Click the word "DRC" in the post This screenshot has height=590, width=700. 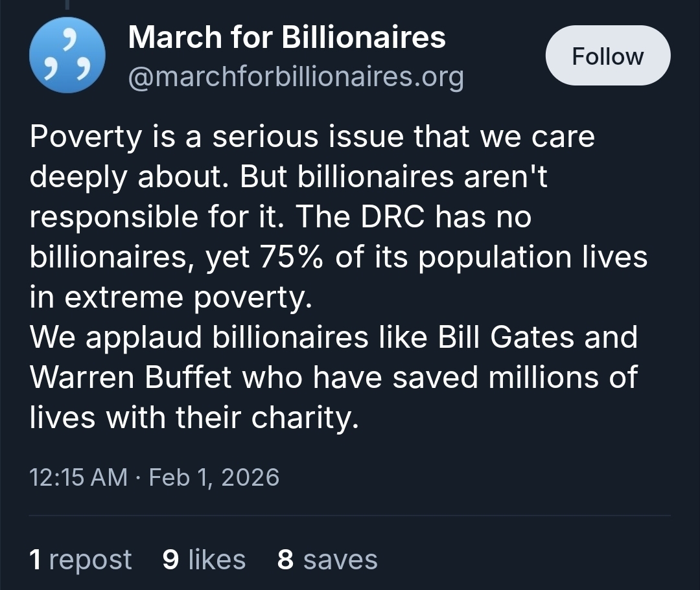[x=393, y=217]
